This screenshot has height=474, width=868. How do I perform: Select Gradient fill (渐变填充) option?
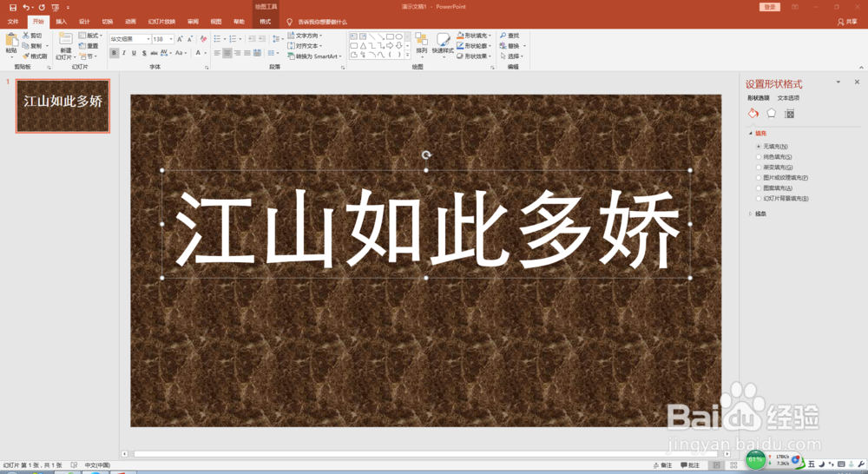coord(774,168)
